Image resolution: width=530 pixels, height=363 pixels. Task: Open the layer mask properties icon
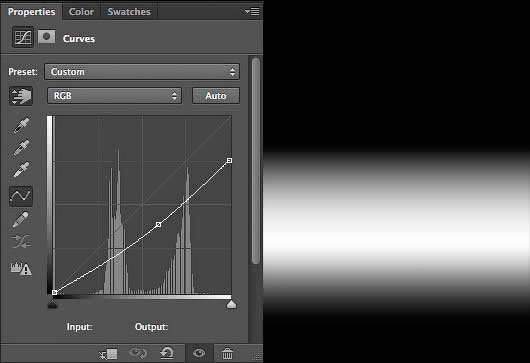coord(47,37)
